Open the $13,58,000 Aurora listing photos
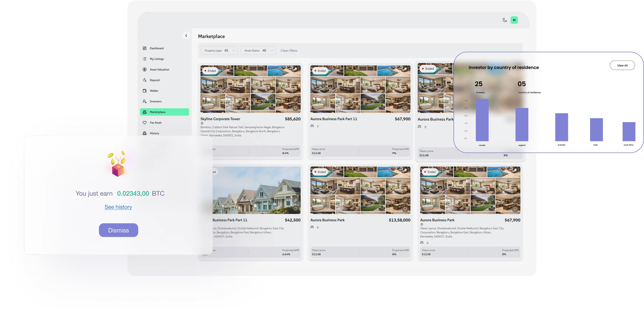This screenshot has width=644, height=319. (360, 190)
